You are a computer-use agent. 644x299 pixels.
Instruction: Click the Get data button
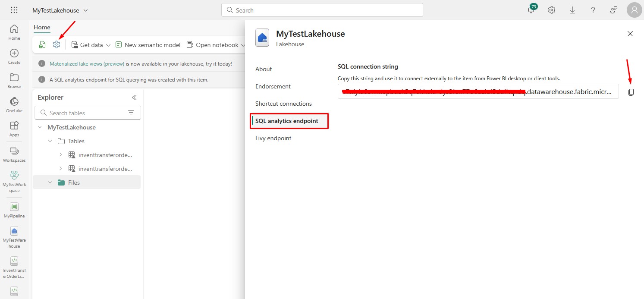pos(87,45)
